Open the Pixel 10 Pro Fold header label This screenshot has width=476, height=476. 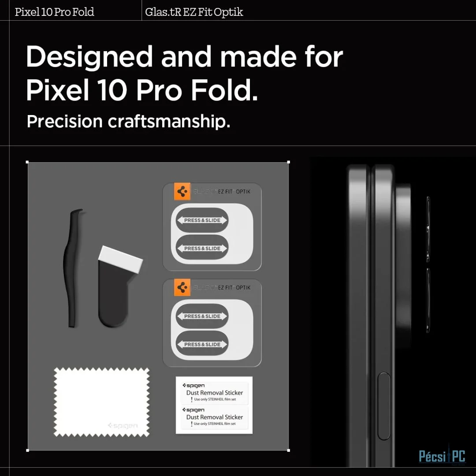54,12
